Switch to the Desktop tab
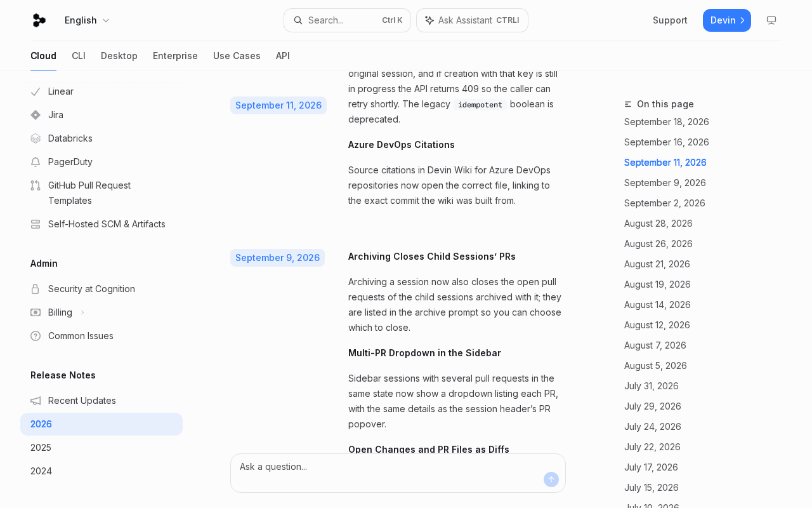812x508 pixels. 119,56
